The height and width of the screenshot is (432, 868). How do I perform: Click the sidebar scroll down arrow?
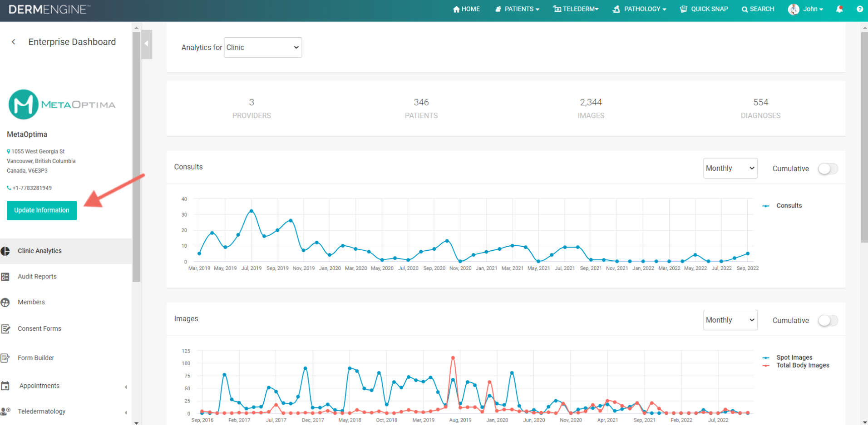[x=136, y=423]
